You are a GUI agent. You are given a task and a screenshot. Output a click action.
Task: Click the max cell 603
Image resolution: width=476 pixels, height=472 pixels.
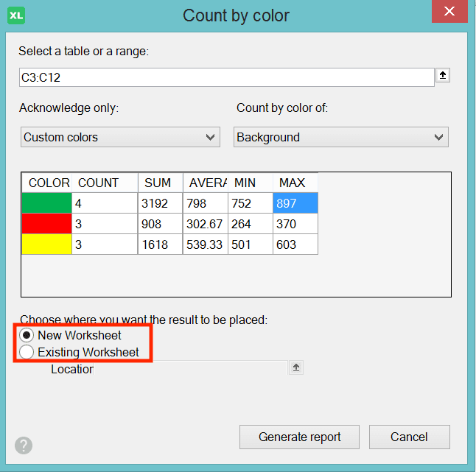click(295, 244)
